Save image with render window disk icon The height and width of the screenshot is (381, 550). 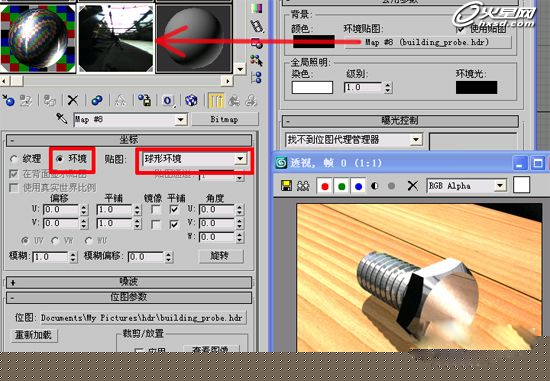click(x=287, y=186)
